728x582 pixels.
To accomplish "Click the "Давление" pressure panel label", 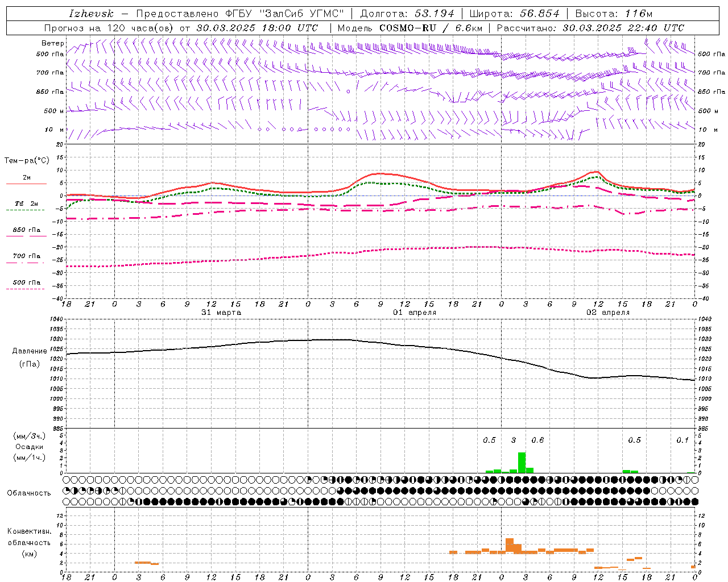I will [x=30, y=351].
